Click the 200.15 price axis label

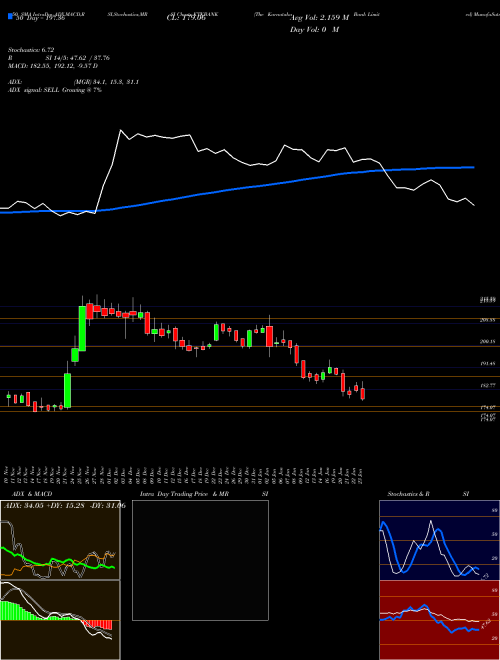pyautogui.click(x=487, y=342)
